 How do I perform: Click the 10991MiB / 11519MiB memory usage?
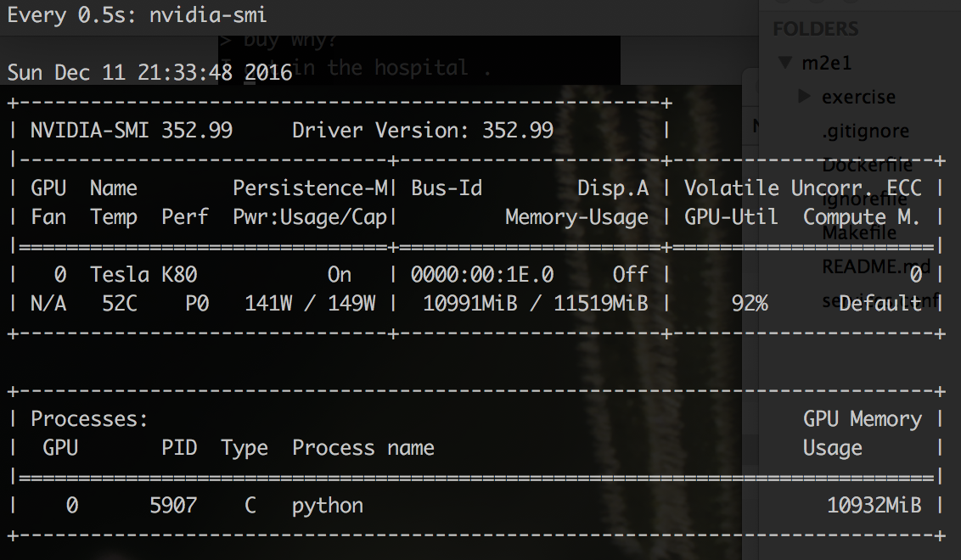(x=535, y=303)
